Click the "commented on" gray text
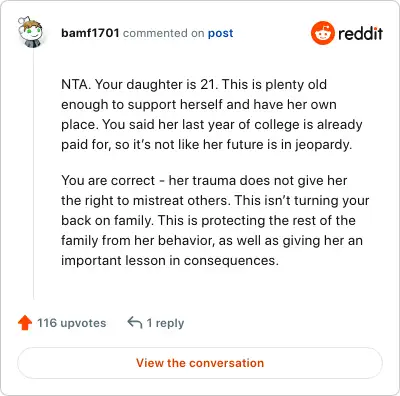Image resolution: width=400 pixels, height=396 pixels. 163,33
